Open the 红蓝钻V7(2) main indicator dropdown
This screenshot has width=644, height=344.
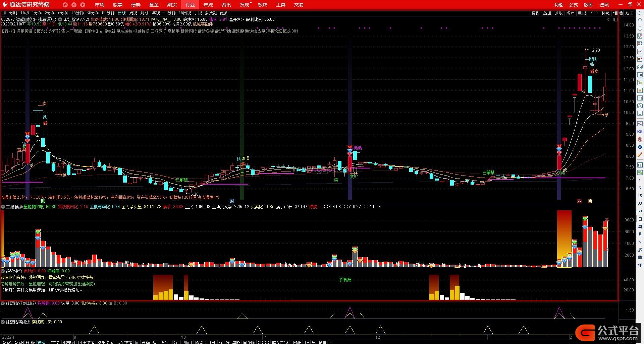[60, 19]
